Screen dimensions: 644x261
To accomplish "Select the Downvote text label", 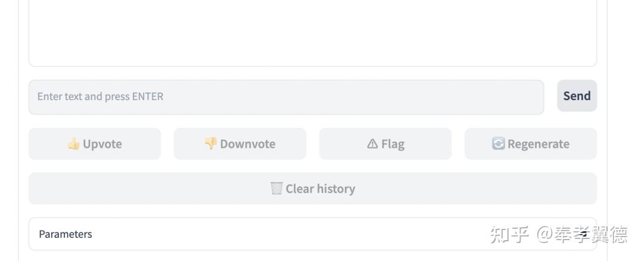I will 247,144.
